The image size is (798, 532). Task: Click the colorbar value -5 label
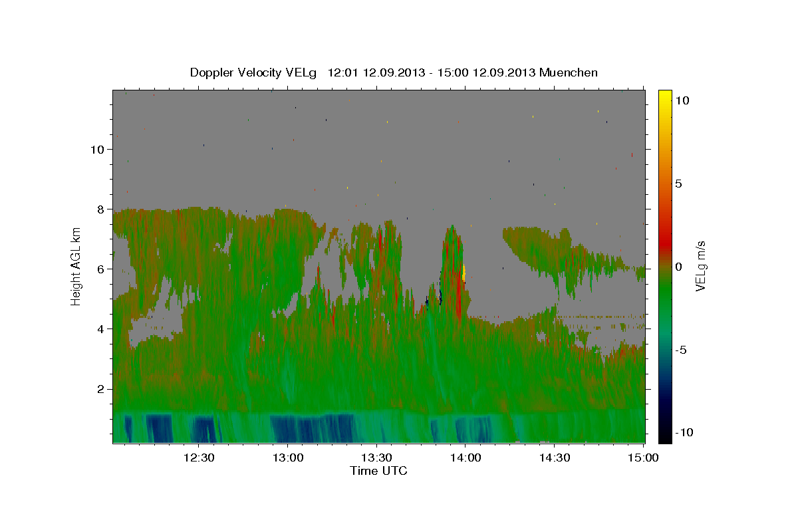[x=682, y=350]
